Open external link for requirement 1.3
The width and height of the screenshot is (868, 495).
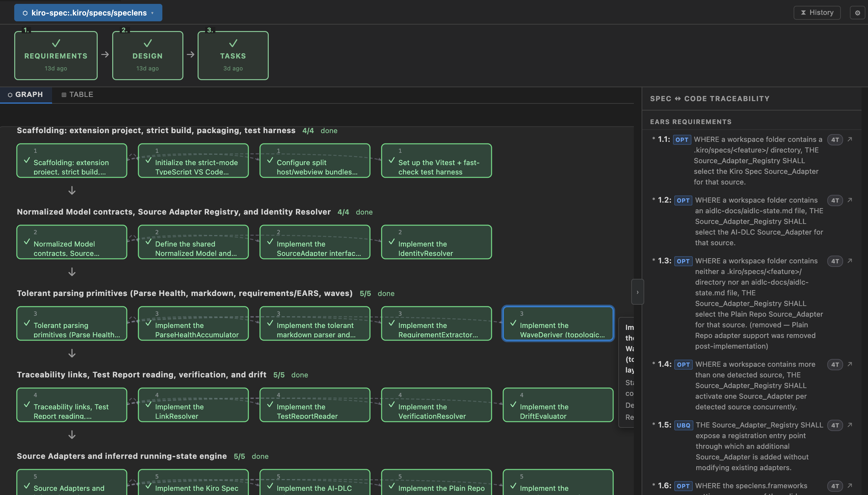point(850,261)
